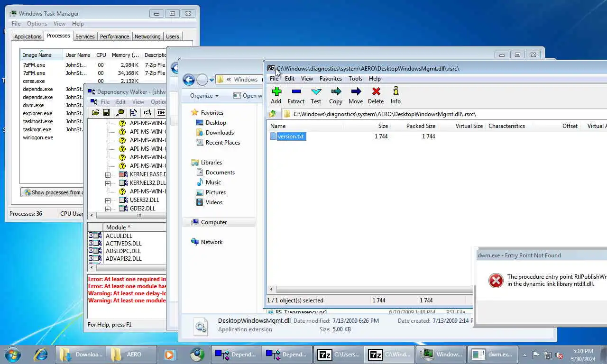Click Show processes from all users button
The height and width of the screenshot is (364, 607).
pos(53,192)
